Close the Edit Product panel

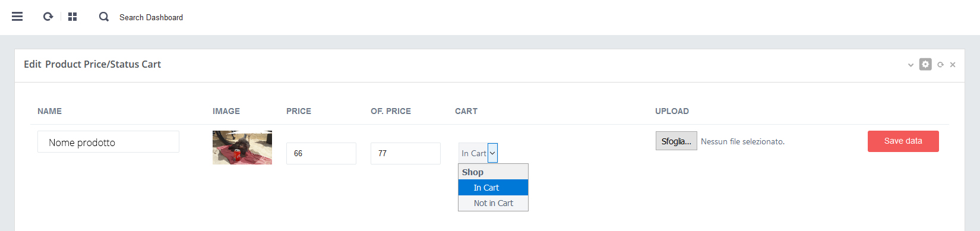(953, 65)
